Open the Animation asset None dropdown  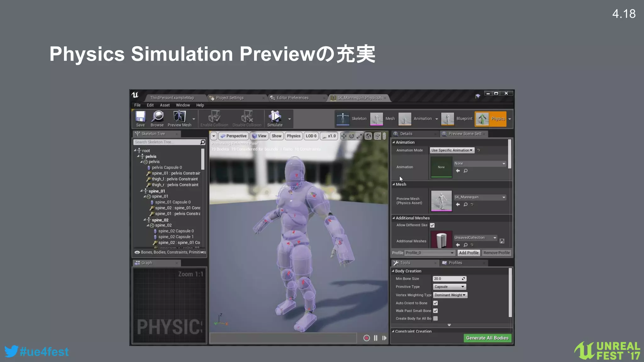click(x=480, y=163)
